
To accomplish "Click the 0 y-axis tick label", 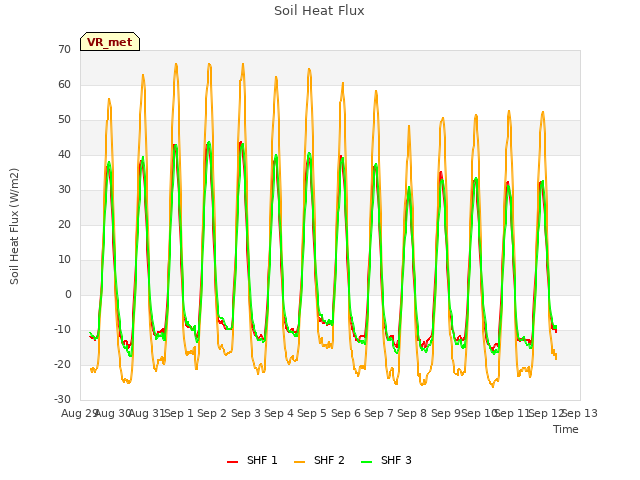I will click(68, 294).
